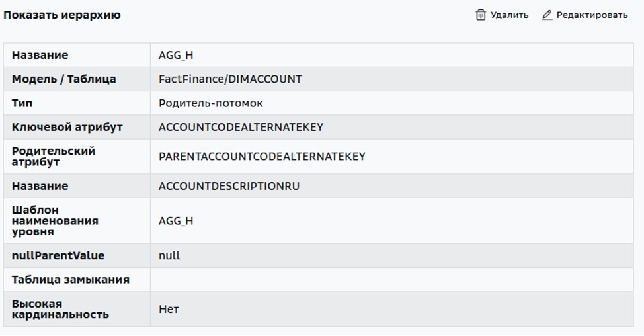
Task: Click the Родитель-потомок type value
Action: (x=211, y=103)
